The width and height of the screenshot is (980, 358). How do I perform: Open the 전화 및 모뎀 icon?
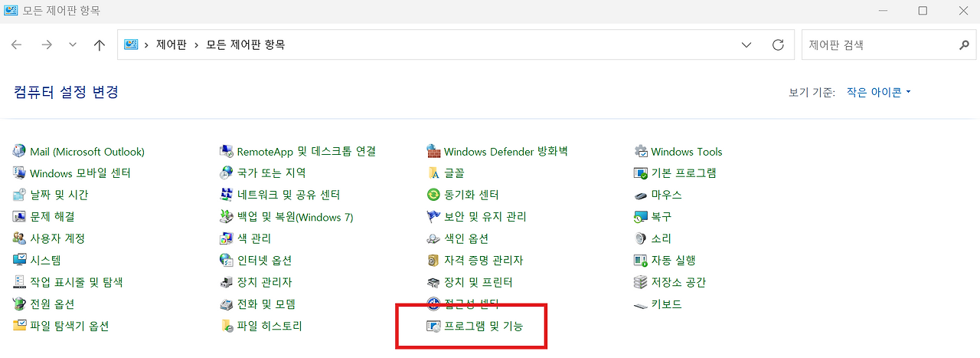point(227,304)
